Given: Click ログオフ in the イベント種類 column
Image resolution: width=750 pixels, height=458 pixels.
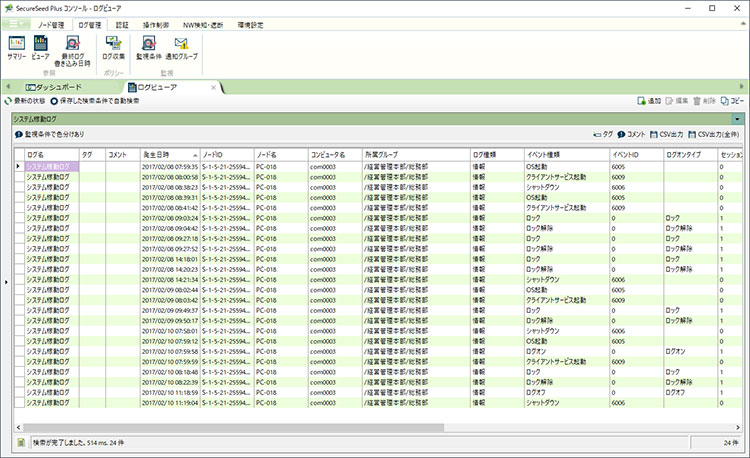Looking at the screenshot, I should pos(535,393).
